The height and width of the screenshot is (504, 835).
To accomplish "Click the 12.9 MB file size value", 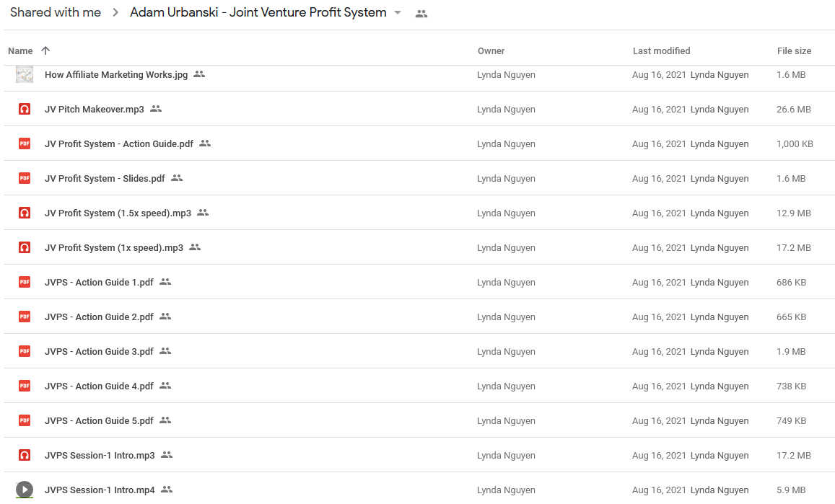I will 793,213.
